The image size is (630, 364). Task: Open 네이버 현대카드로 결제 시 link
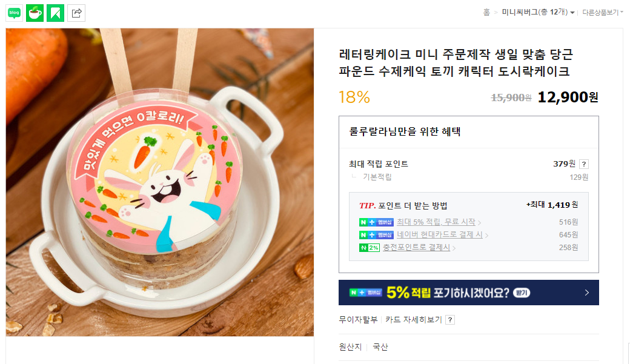coord(440,235)
